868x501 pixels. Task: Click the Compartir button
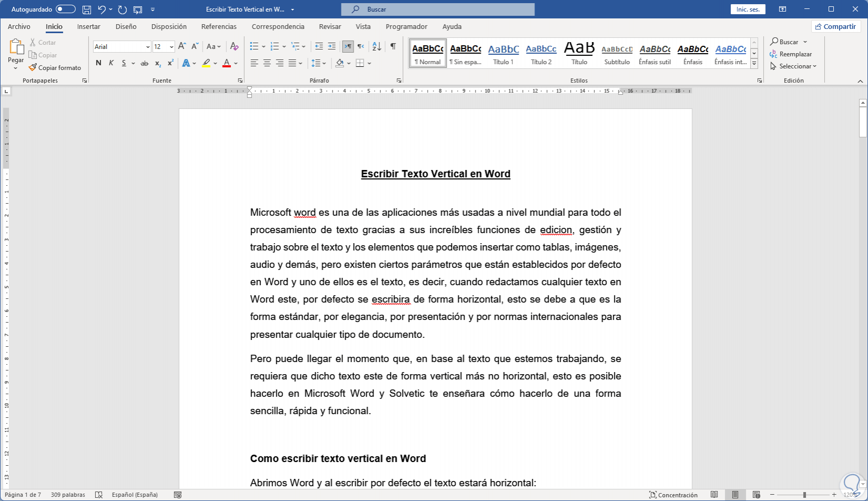pos(835,26)
